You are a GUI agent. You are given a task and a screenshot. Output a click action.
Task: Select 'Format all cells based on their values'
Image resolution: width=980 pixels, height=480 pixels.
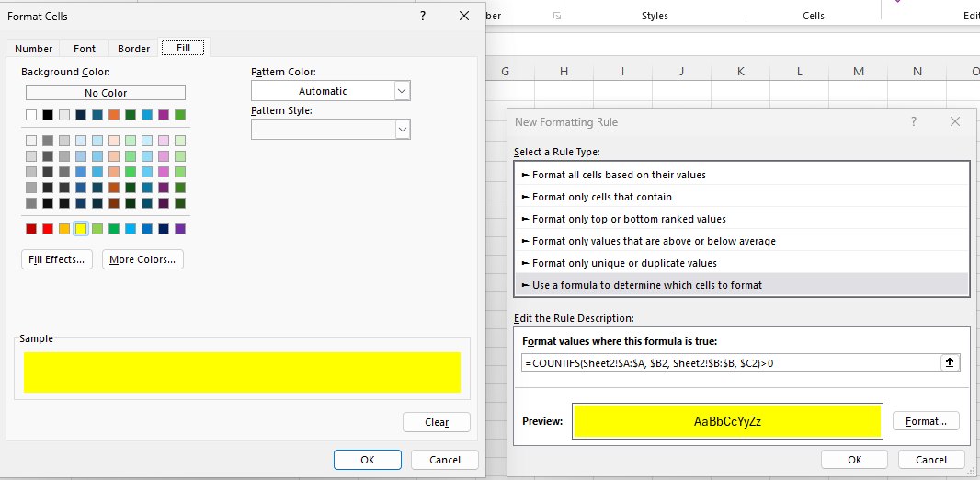(x=741, y=175)
